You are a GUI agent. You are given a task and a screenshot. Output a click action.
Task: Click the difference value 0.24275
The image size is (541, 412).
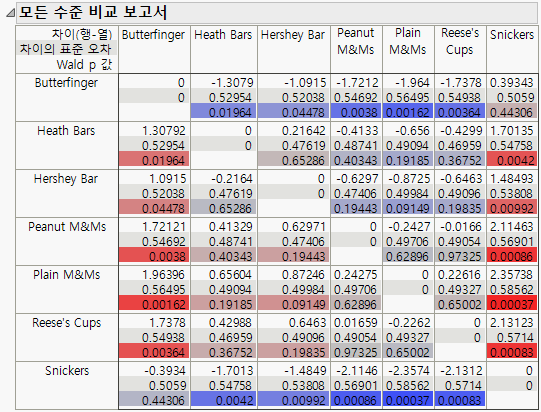[356, 275]
